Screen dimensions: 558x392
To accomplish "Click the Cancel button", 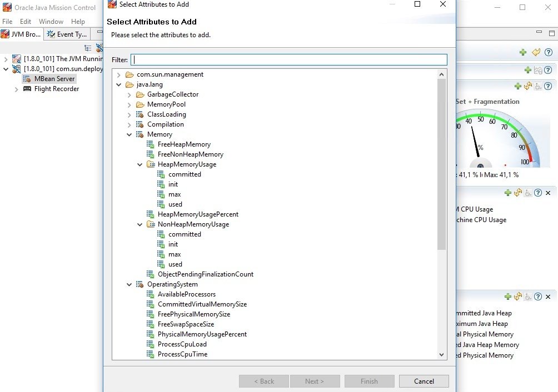I will pos(424,381).
